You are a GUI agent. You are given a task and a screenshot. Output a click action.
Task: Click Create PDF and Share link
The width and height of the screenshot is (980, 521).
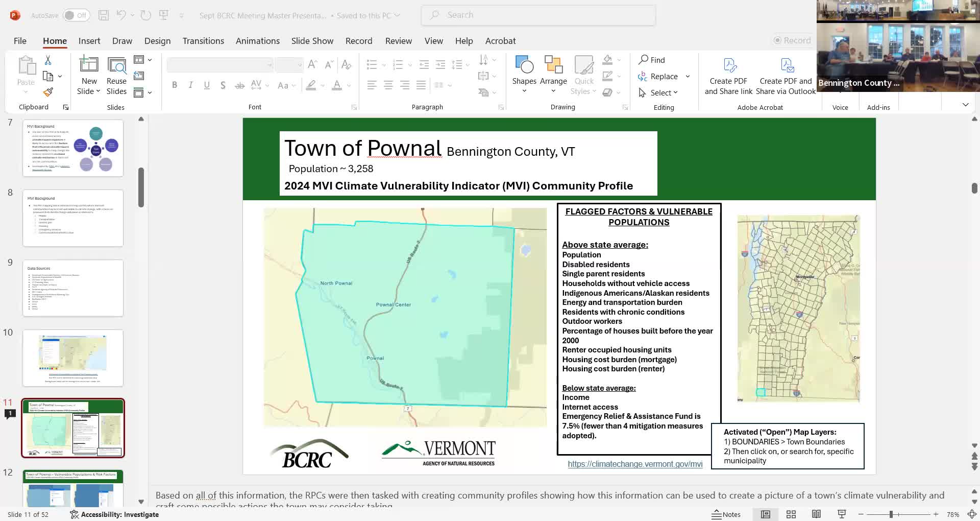(728, 75)
